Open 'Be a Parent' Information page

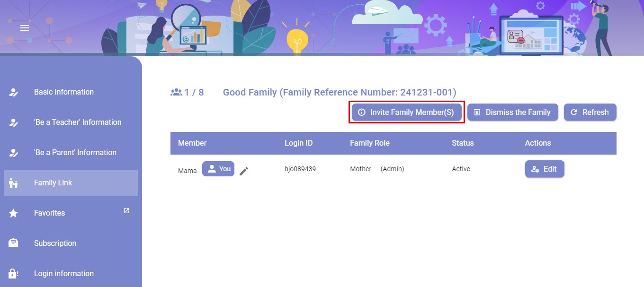[75, 153]
